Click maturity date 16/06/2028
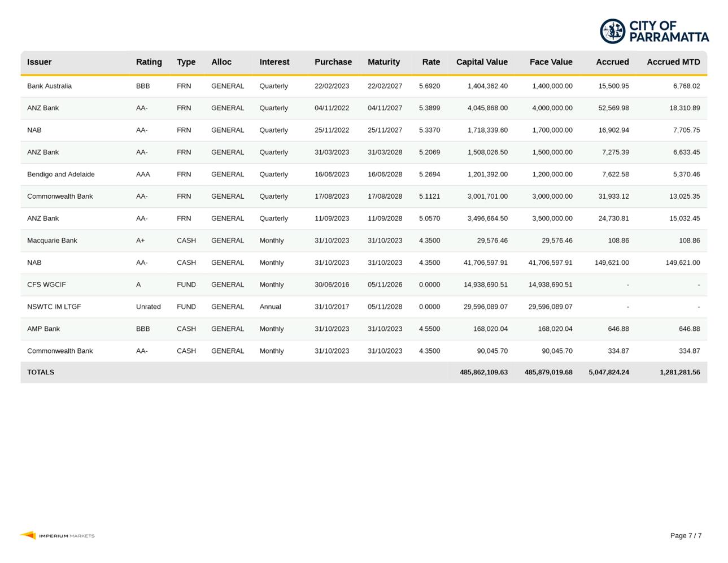The width and height of the screenshot is (728, 563). click(x=385, y=174)
